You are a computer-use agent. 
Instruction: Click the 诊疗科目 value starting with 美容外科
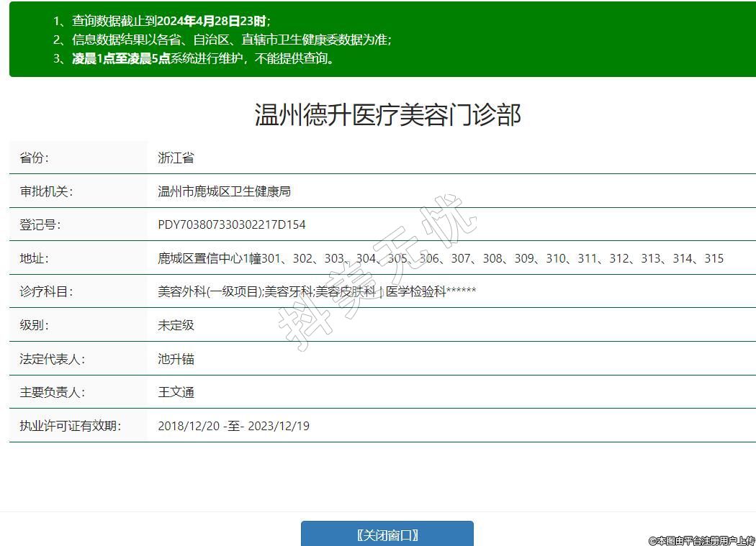[x=317, y=291]
